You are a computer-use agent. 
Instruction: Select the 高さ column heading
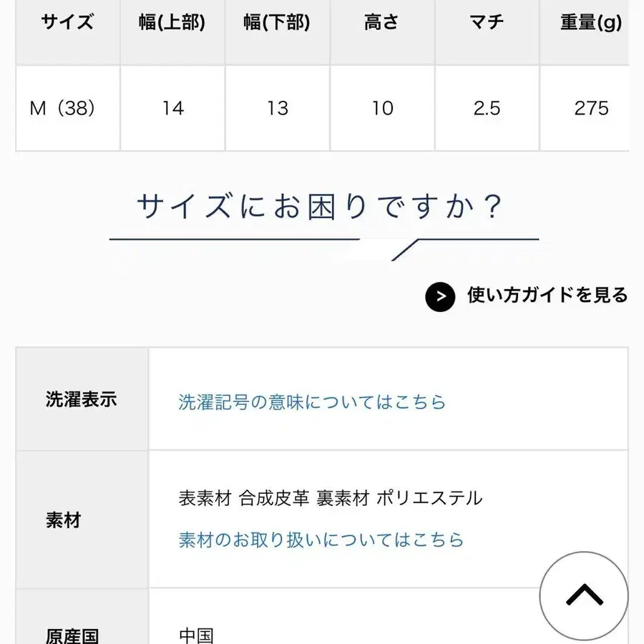point(382,23)
